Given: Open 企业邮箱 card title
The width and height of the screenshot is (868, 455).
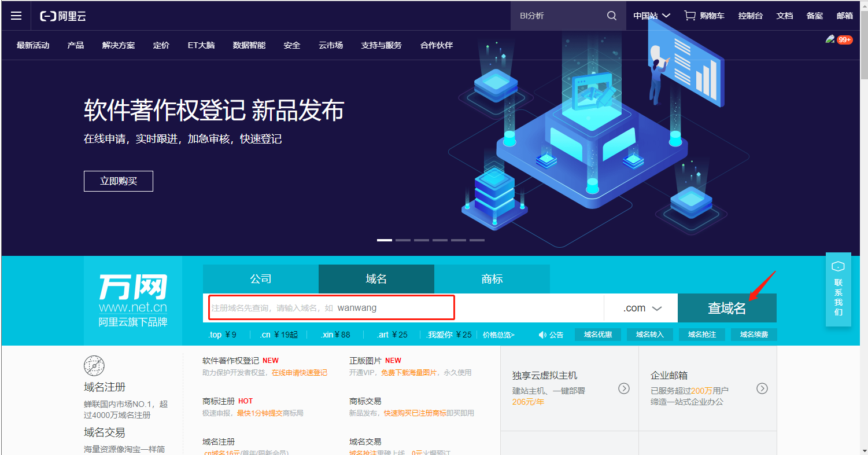Looking at the screenshot, I should point(669,376).
